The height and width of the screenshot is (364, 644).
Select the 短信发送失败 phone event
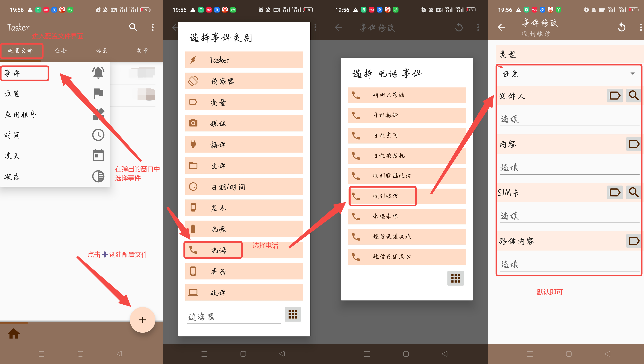(407, 237)
